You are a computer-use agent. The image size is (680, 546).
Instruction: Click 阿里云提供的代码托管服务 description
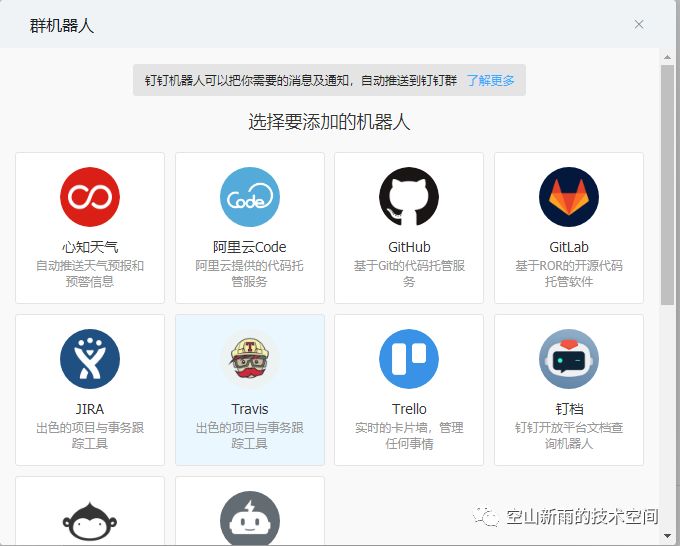[x=250, y=274]
